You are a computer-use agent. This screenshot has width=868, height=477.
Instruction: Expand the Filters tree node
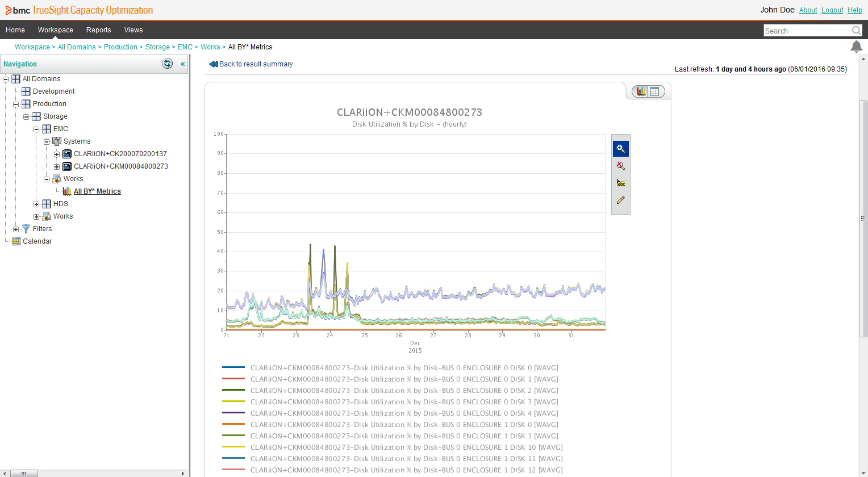click(16, 229)
